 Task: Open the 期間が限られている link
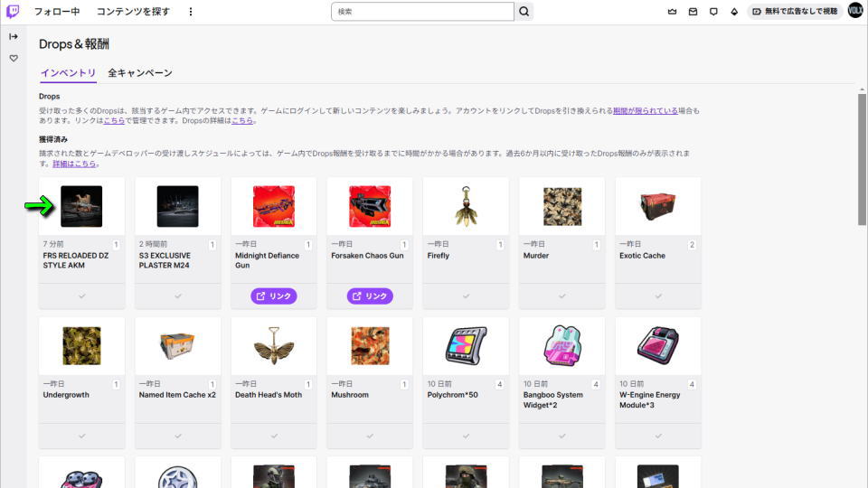[645, 110]
